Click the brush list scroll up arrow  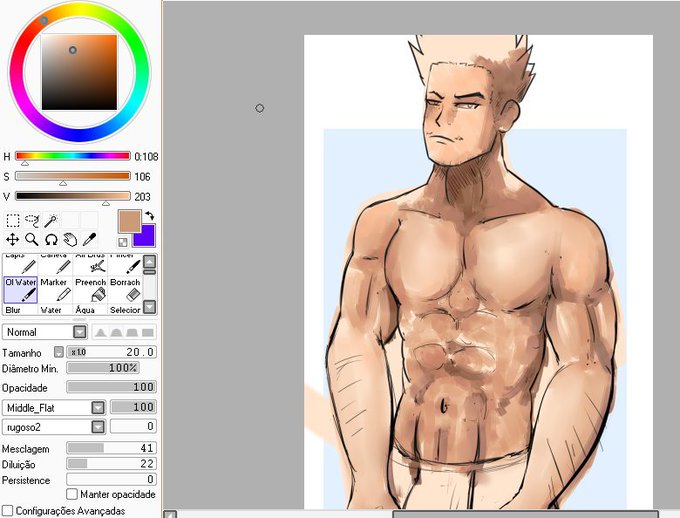pos(150,262)
